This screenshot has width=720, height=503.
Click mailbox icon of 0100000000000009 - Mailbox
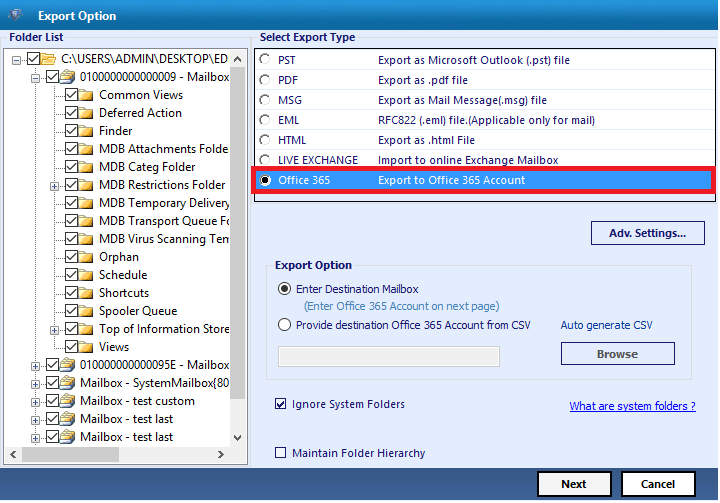pyautogui.click(x=68, y=77)
